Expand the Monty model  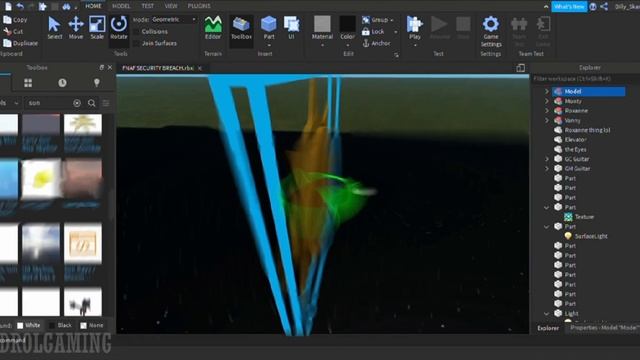tap(547, 101)
